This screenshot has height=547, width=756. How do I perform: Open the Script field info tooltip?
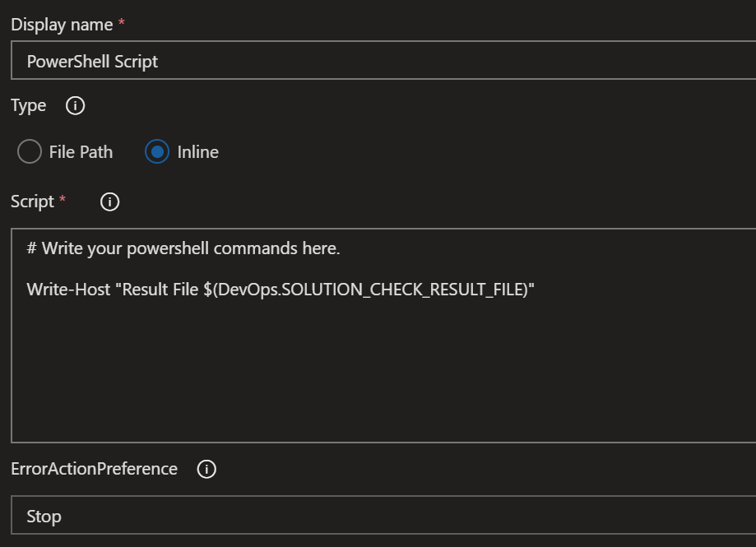(109, 202)
